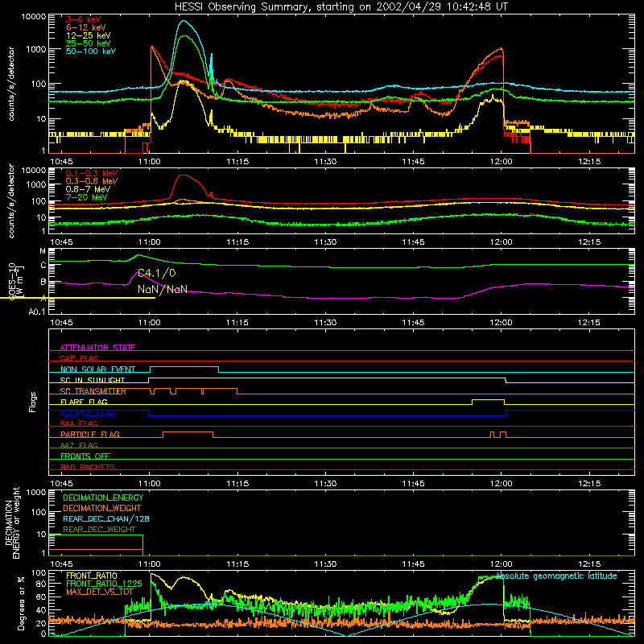Screen dimensions: 644x644
Task: Click the red 0.1-0.3 MeV peak in second plot
Action: tap(184, 175)
